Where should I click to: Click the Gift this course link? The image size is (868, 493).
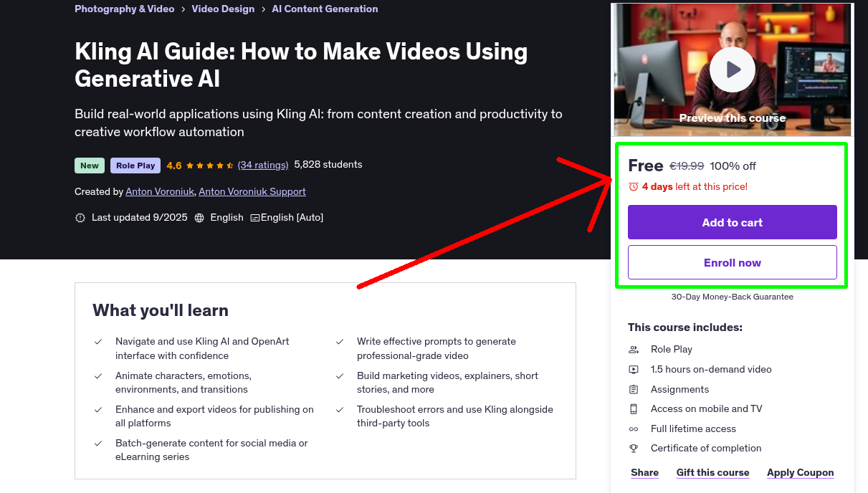click(x=712, y=472)
